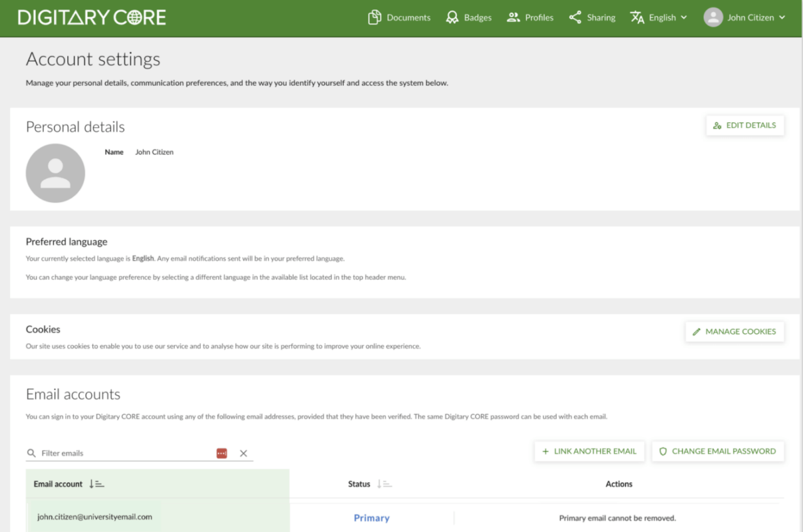This screenshot has width=803, height=532.
Task: Click the red password manager icon
Action: click(221, 453)
